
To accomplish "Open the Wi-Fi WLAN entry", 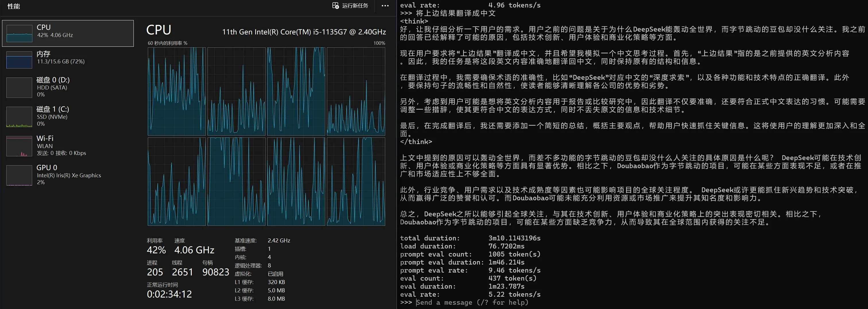I will pyautogui.click(x=68, y=146).
